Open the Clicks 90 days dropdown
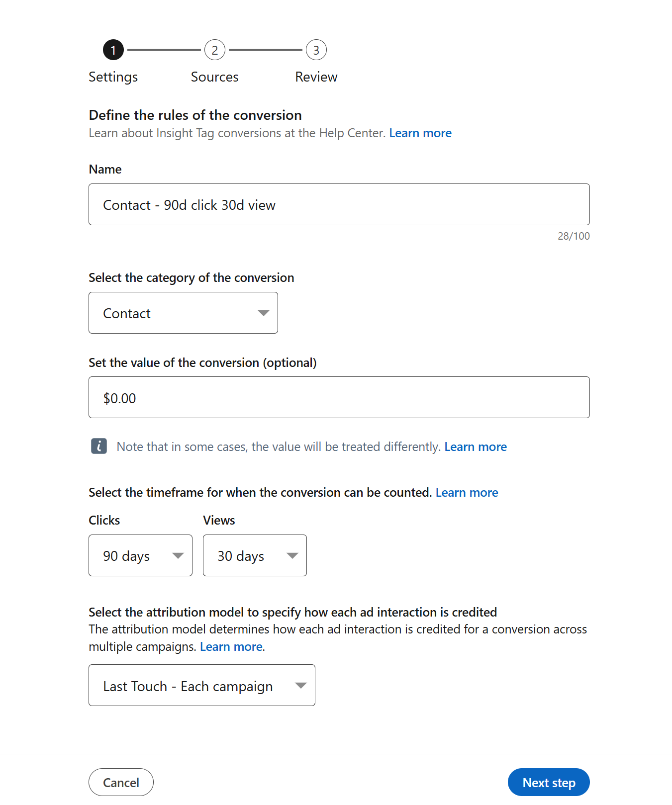The width and height of the screenshot is (672, 805). [140, 555]
